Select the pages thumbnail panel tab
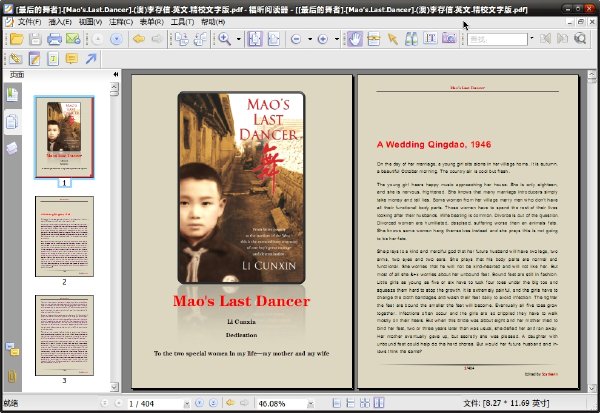The height and width of the screenshot is (413, 600). (12, 122)
